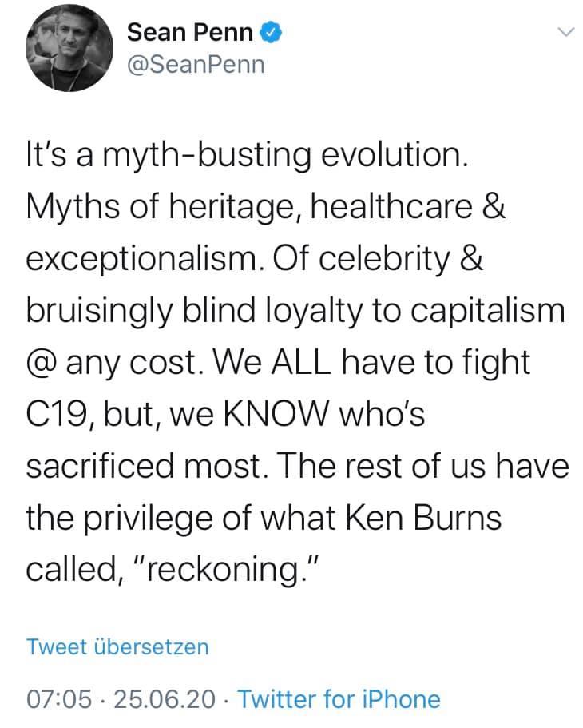Open Sean Penn's profile picture
The image size is (583, 728).
69,48
